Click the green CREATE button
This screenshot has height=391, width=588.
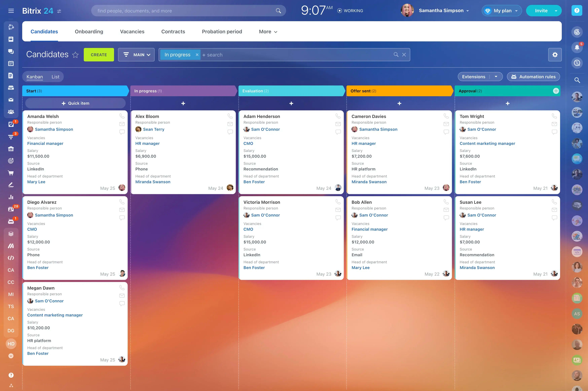point(99,55)
